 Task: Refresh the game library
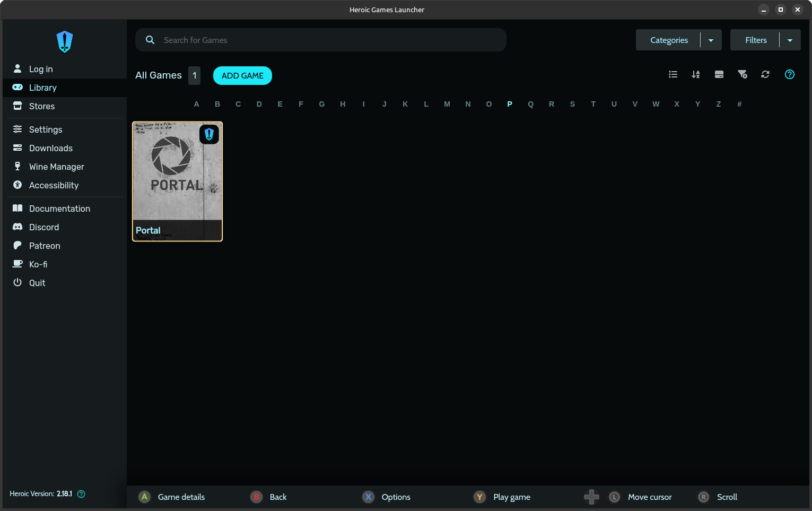point(765,74)
